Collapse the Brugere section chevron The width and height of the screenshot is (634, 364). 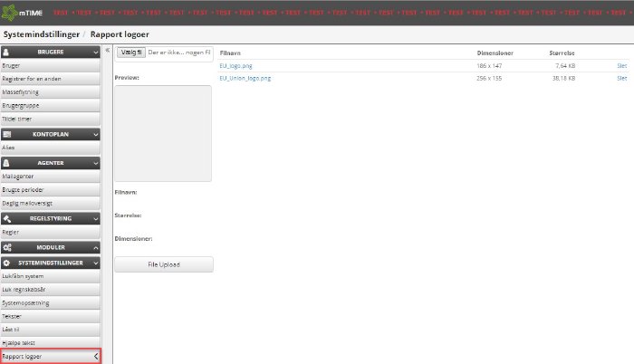pyautogui.click(x=95, y=53)
